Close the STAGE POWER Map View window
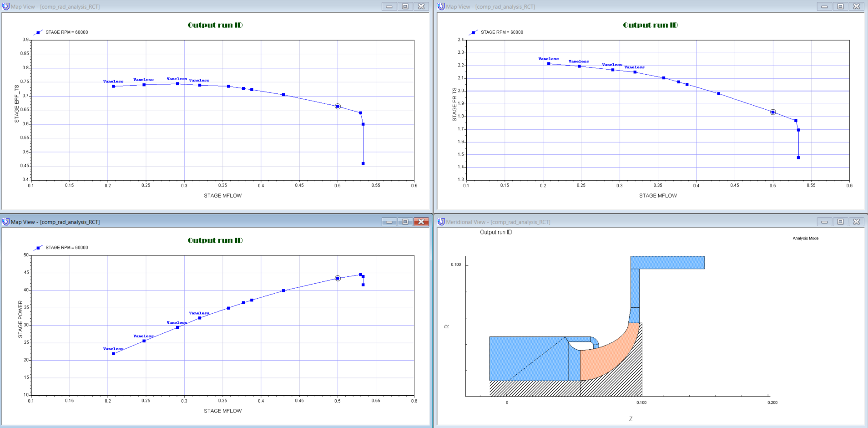 421,222
